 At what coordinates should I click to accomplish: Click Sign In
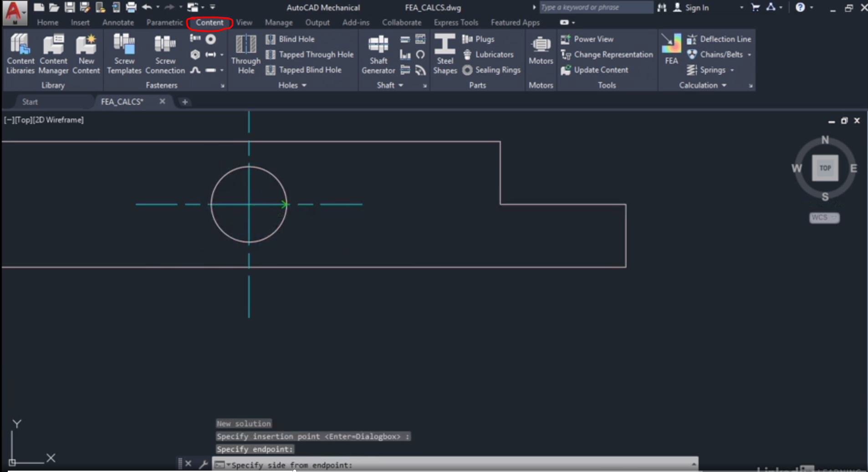pos(691,7)
